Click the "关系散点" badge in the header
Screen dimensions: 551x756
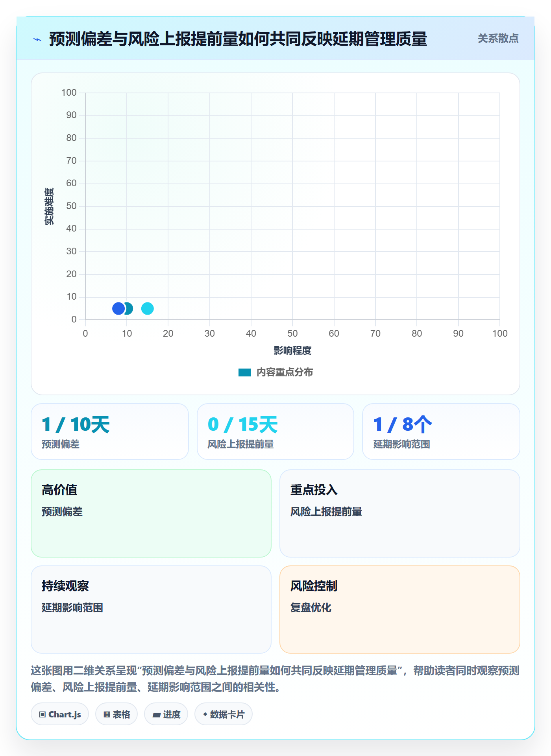498,39
